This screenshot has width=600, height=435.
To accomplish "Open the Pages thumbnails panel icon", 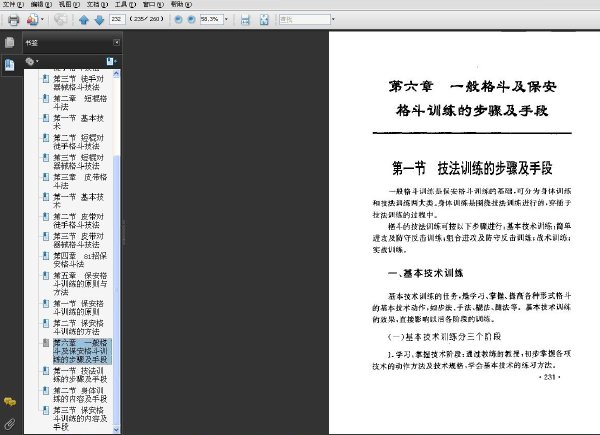I will coord(10,42).
